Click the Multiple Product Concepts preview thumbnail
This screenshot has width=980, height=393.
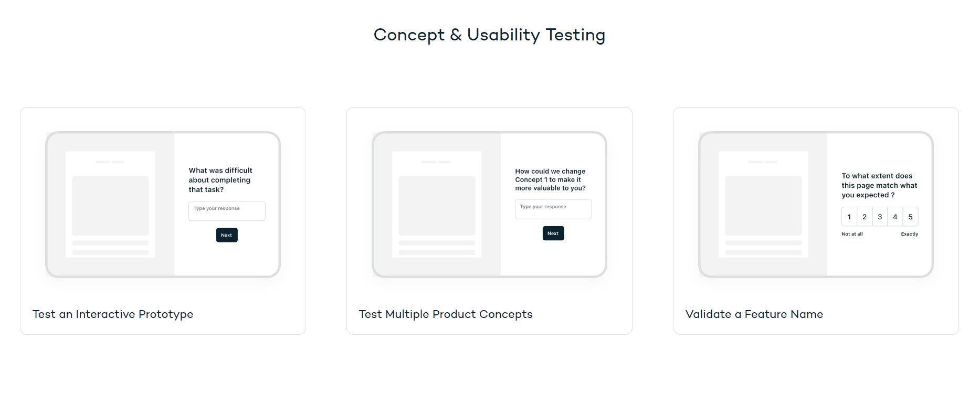pos(489,204)
